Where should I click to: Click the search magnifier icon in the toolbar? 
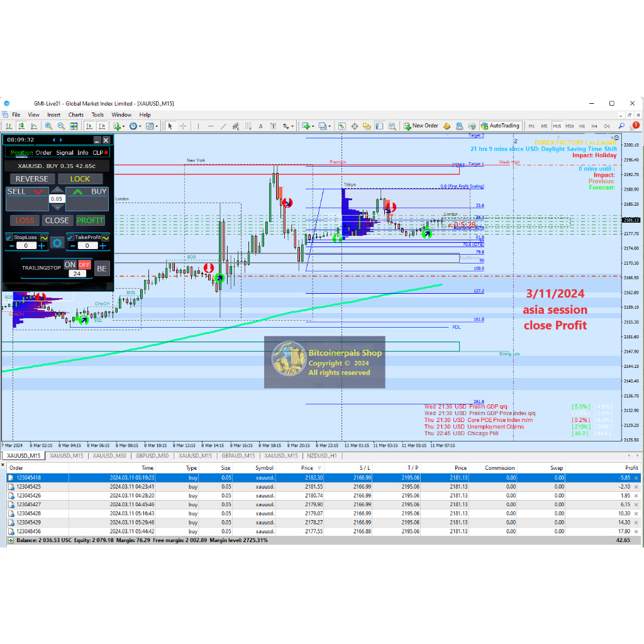[x=618, y=126]
